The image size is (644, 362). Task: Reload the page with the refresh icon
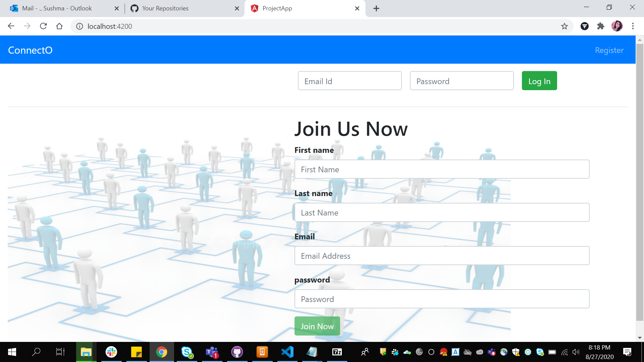[x=43, y=26]
